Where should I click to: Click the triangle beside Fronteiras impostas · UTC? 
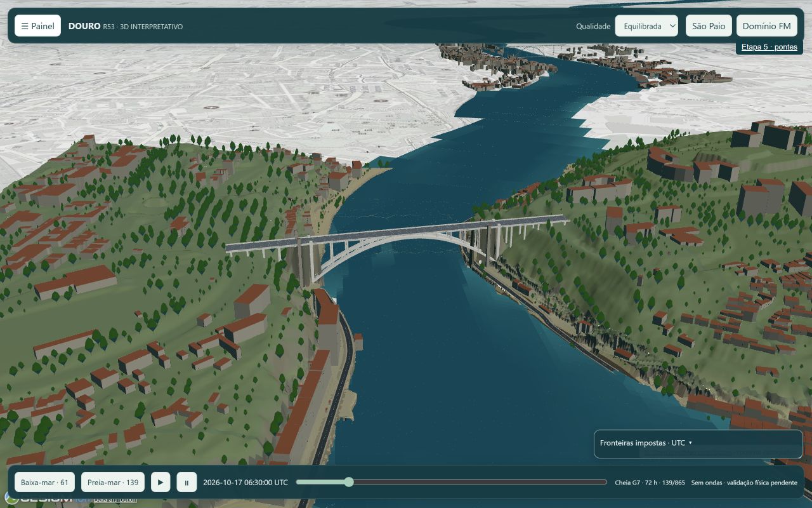point(690,443)
